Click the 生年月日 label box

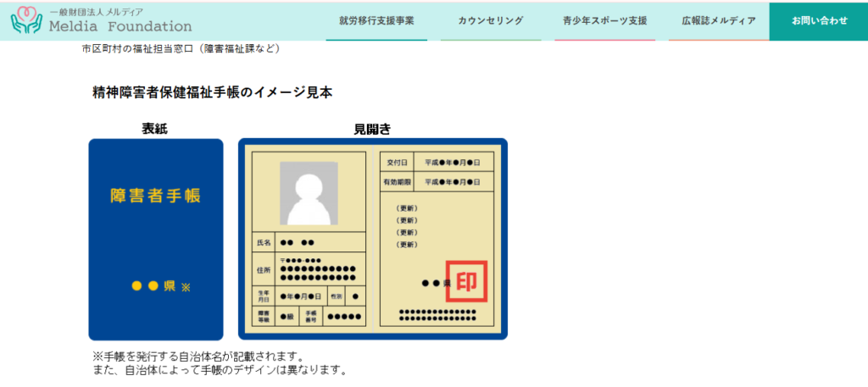(264, 296)
